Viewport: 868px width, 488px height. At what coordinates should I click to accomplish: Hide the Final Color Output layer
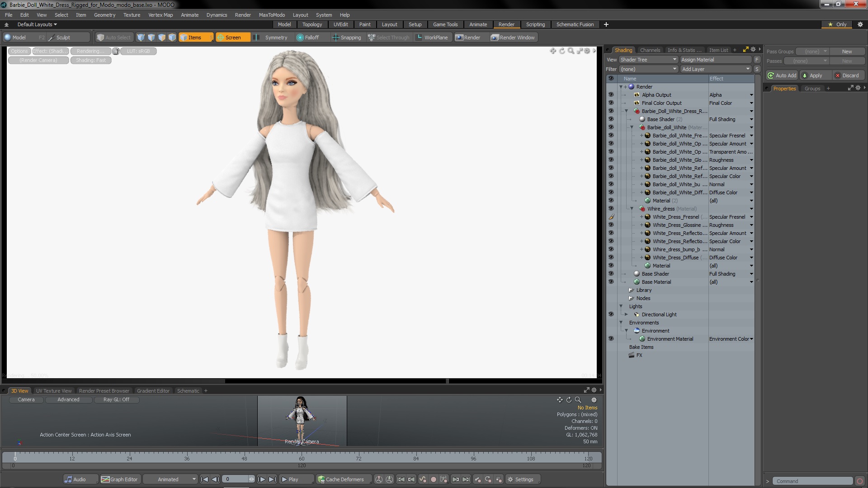(611, 103)
